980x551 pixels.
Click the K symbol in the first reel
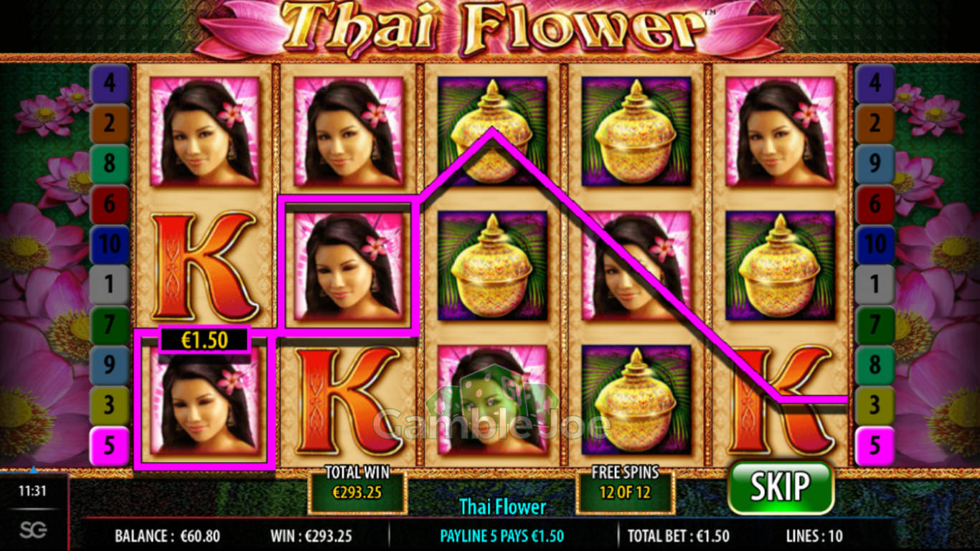click(204, 265)
